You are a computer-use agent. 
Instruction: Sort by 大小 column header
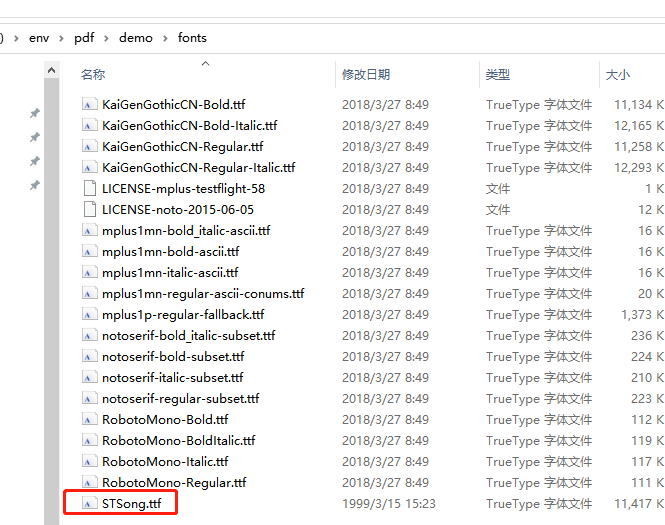(618, 75)
